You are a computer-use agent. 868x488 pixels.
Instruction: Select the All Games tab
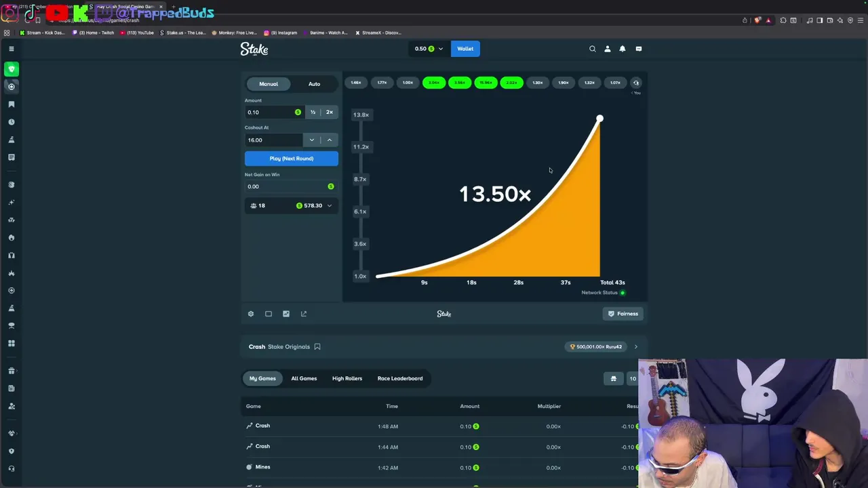304,378
